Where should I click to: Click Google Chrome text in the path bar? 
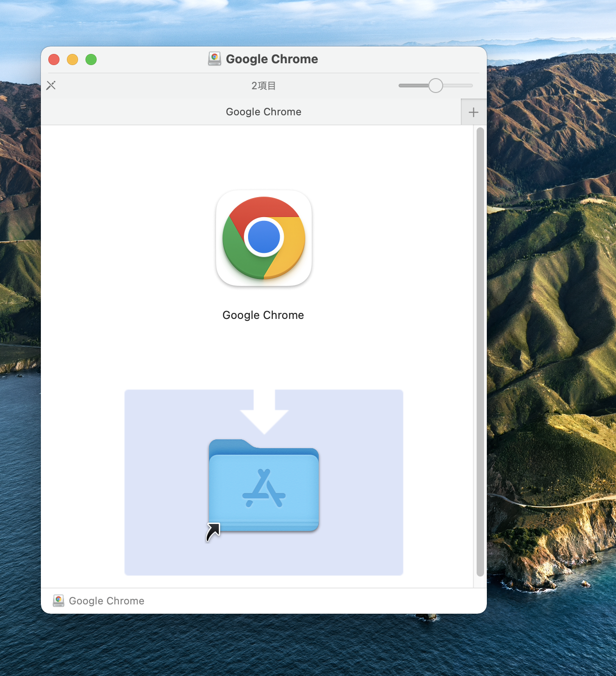click(x=106, y=601)
